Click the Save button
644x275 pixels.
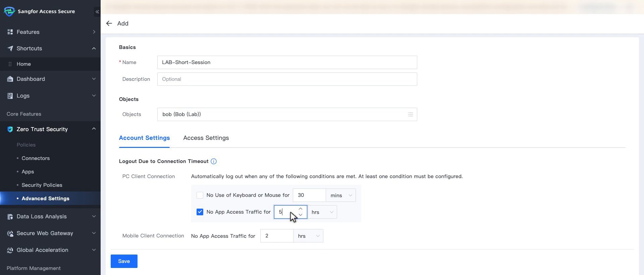[124, 261]
